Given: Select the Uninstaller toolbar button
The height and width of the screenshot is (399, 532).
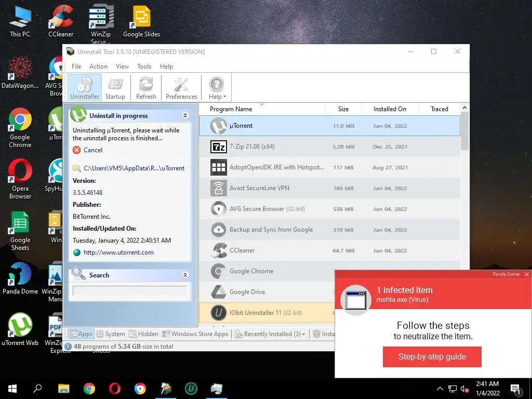Looking at the screenshot, I should tap(85, 87).
